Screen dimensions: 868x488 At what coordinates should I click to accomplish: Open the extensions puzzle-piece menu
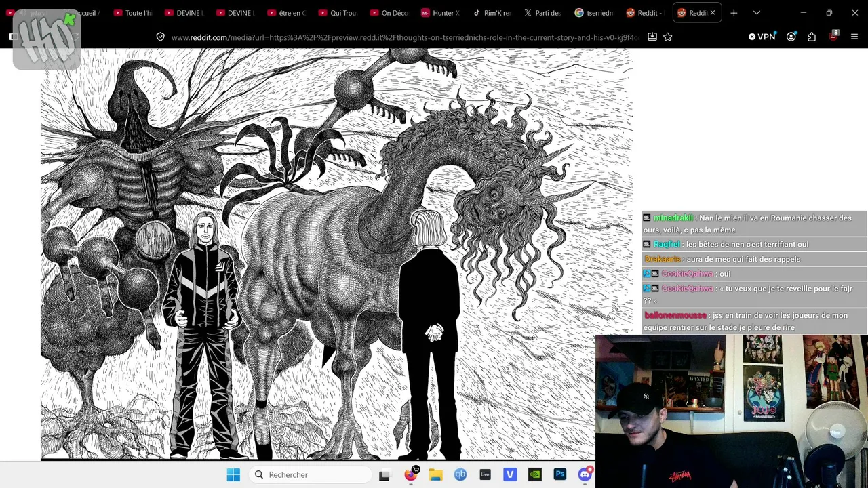(x=812, y=37)
